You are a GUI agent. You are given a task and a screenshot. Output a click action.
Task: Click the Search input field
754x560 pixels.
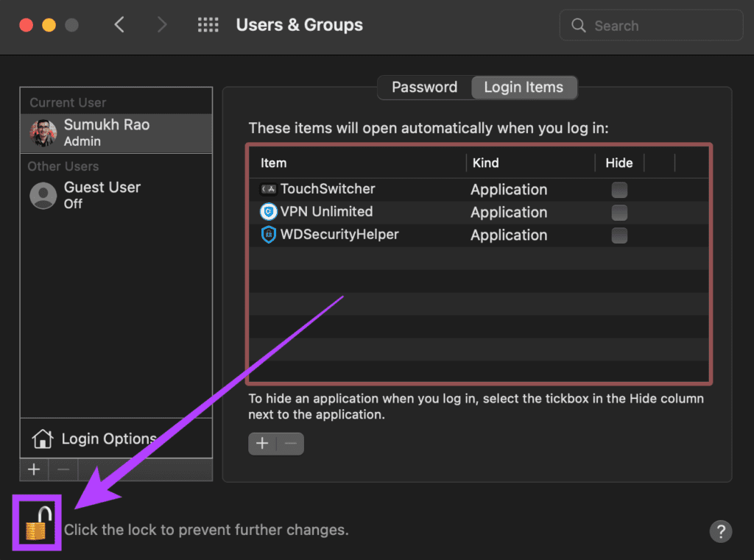pyautogui.click(x=652, y=26)
